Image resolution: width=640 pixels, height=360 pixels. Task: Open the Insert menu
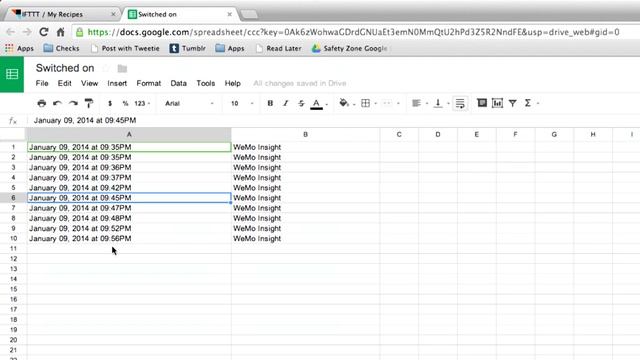tap(117, 83)
